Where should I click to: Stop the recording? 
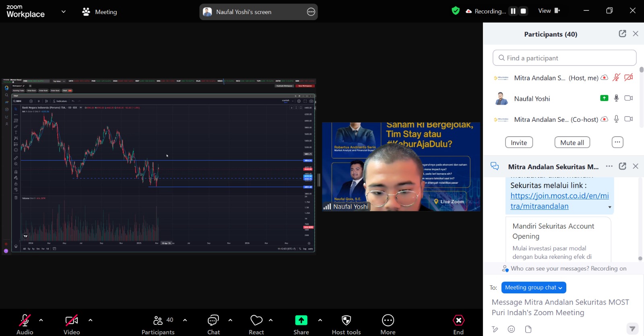click(x=523, y=11)
